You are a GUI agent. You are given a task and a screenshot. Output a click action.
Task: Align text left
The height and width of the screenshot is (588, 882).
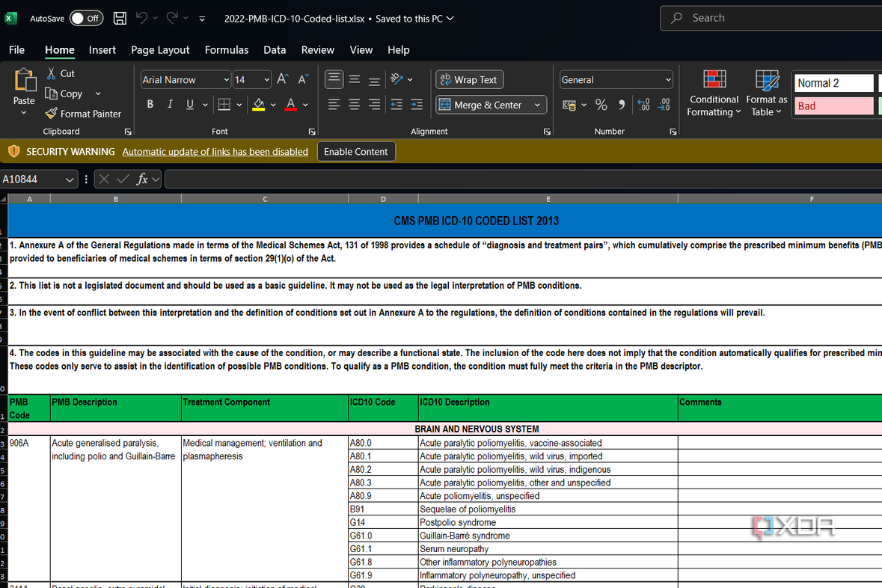334,104
